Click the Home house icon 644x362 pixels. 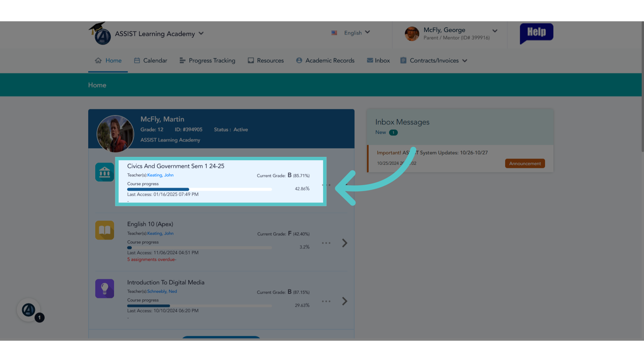click(x=98, y=60)
